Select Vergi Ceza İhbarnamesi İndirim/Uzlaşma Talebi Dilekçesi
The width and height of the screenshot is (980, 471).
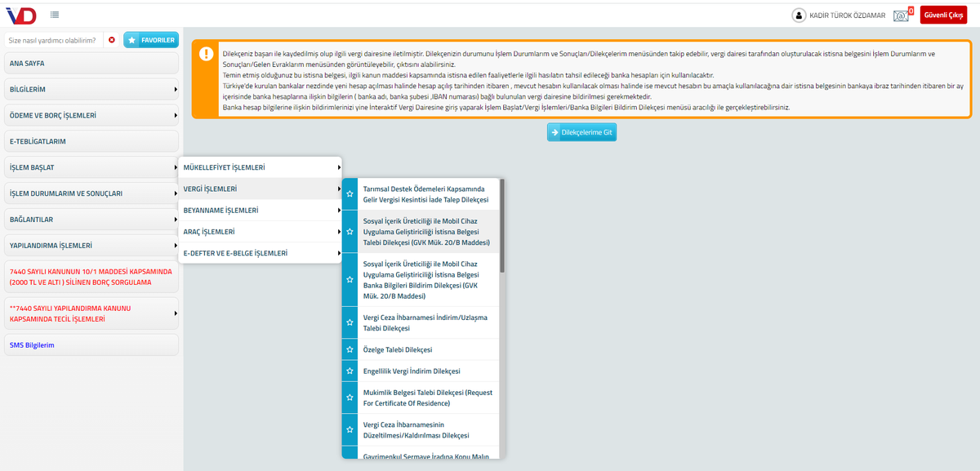tap(428, 322)
